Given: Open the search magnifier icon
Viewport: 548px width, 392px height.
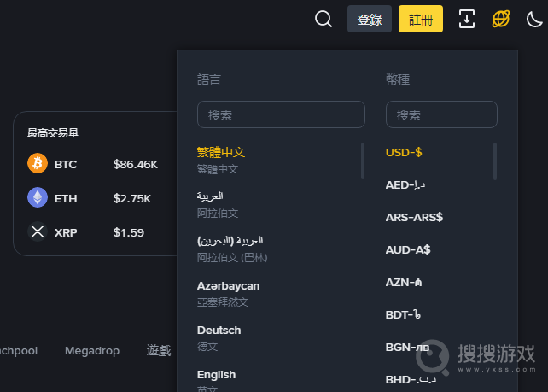Looking at the screenshot, I should click(x=324, y=19).
